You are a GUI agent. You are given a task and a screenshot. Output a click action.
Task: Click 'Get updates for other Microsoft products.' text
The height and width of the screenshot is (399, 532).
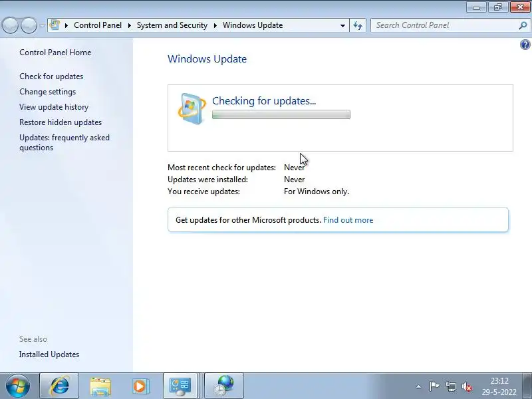tap(248, 220)
